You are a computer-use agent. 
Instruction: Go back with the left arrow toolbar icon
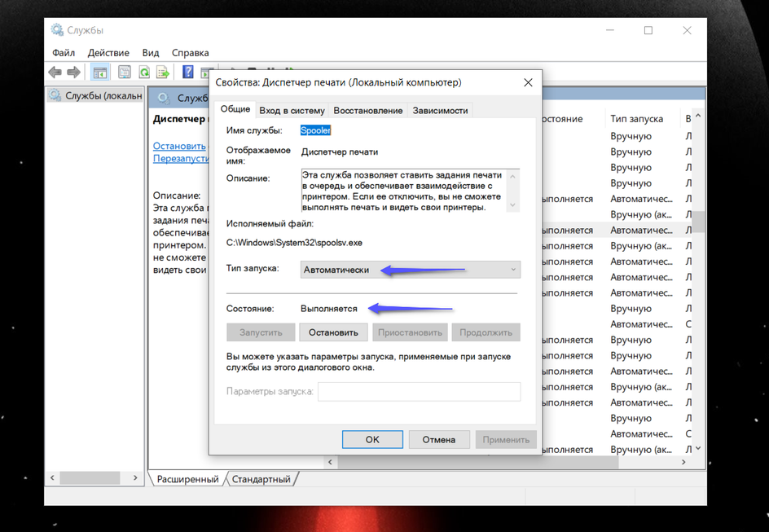(55, 73)
